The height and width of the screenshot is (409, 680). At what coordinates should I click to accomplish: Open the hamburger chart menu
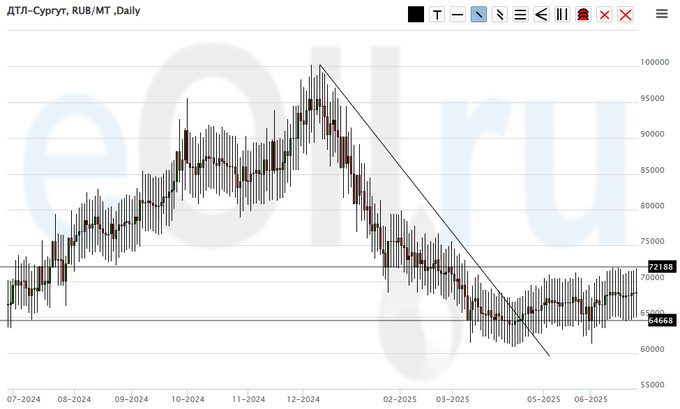pos(662,14)
